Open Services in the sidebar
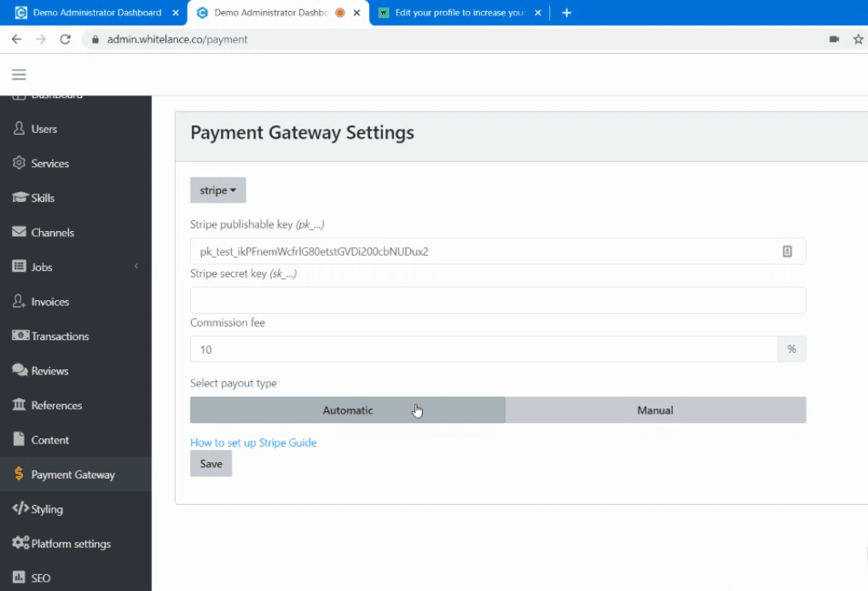The height and width of the screenshot is (591, 868). pos(76,164)
